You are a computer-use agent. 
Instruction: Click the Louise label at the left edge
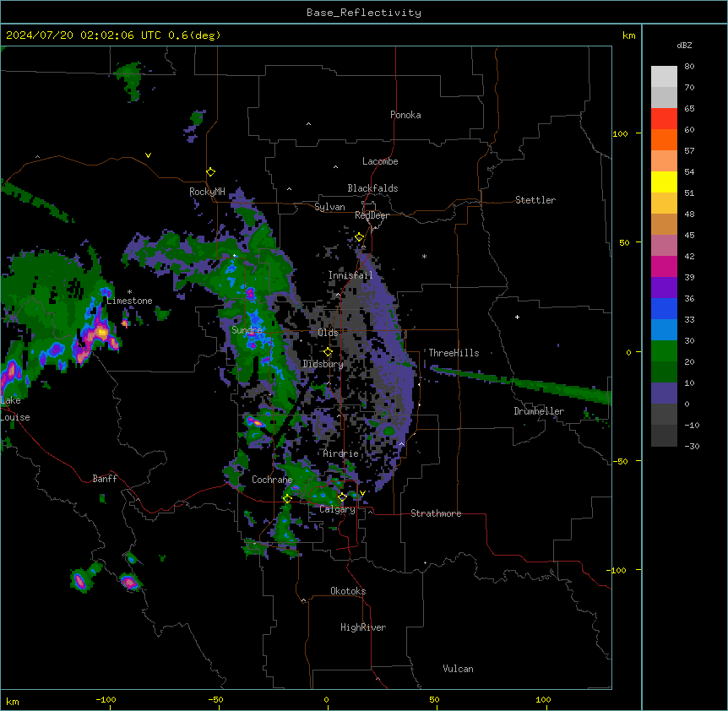(x=15, y=417)
